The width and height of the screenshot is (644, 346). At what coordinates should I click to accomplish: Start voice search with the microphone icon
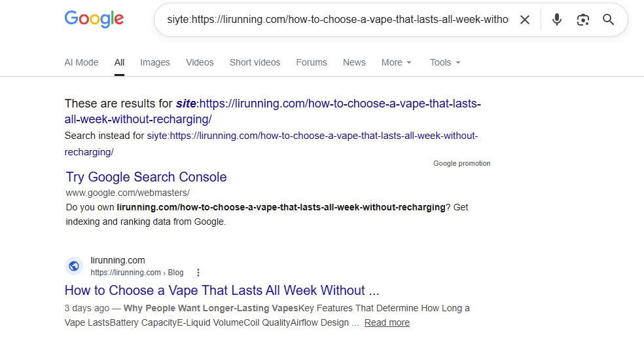point(556,20)
